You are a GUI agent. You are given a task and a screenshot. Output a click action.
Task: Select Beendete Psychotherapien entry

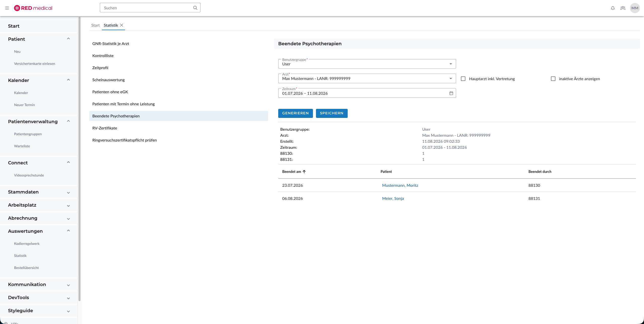click(x=179, y=116)
